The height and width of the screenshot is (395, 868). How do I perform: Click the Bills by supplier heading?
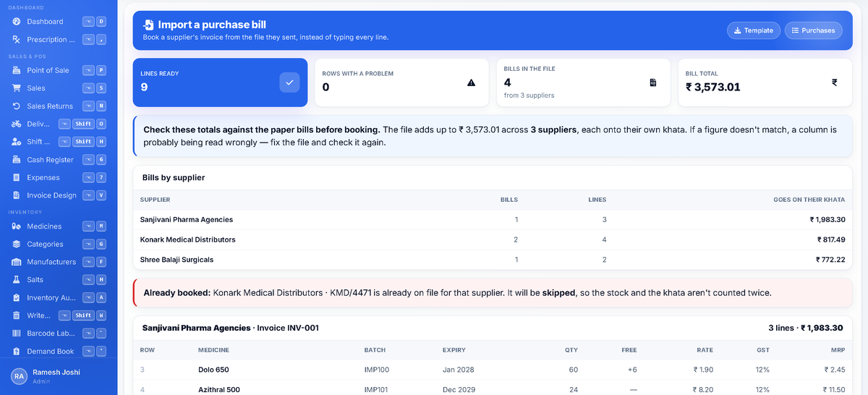[174, 177]
